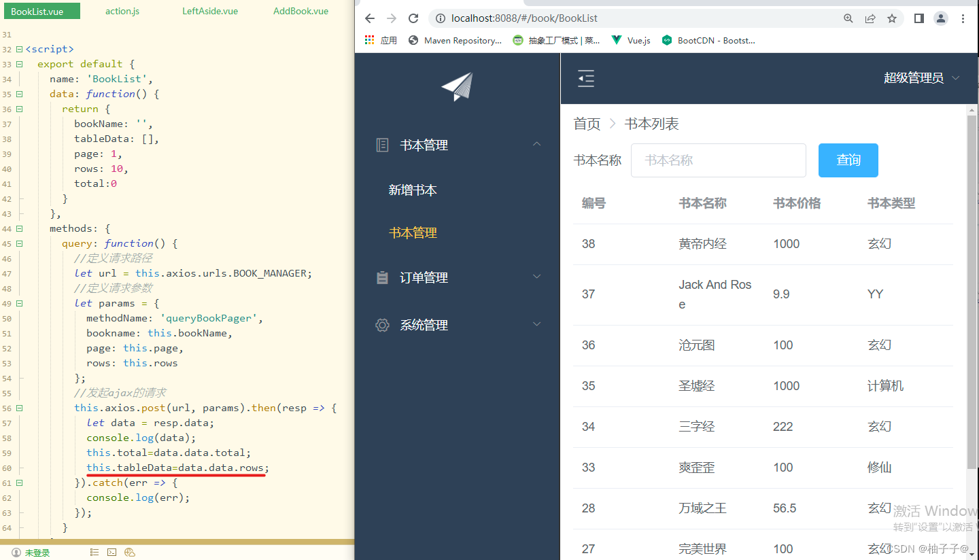Expand the 订单管理 menu chevron
The image size is (979, 560).
click(537, 277)
